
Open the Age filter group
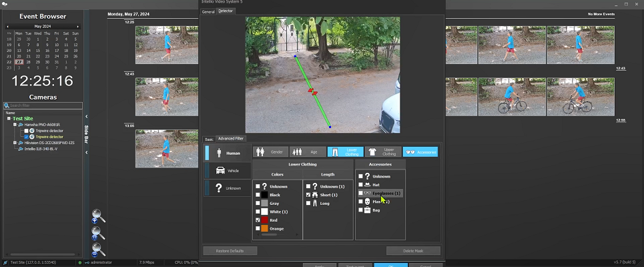coord(308,152)
